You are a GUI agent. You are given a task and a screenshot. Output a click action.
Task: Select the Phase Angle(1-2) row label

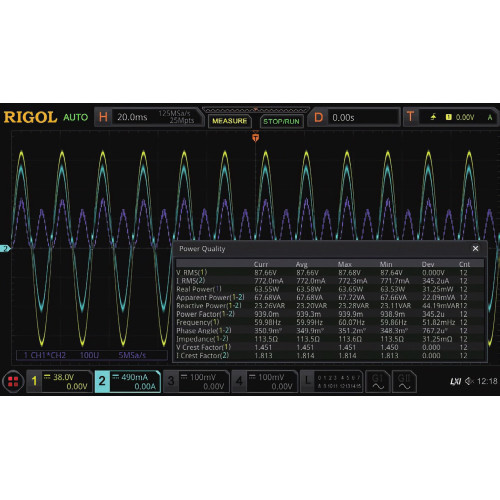click(204, 331)
